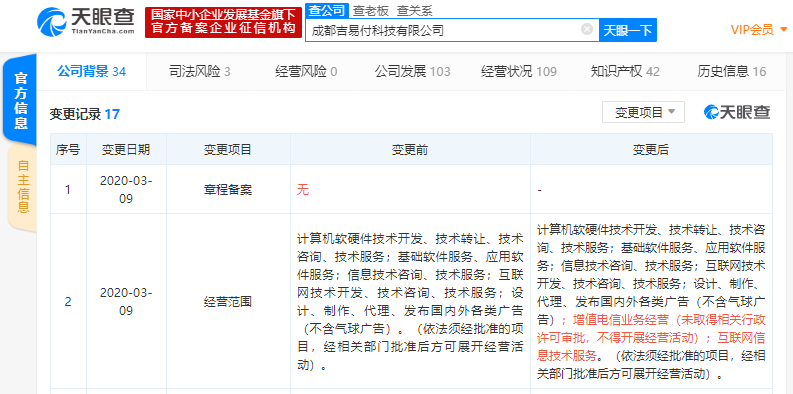Expand the 变更项目 filter dropdown
793x394 pixels.
643,112
